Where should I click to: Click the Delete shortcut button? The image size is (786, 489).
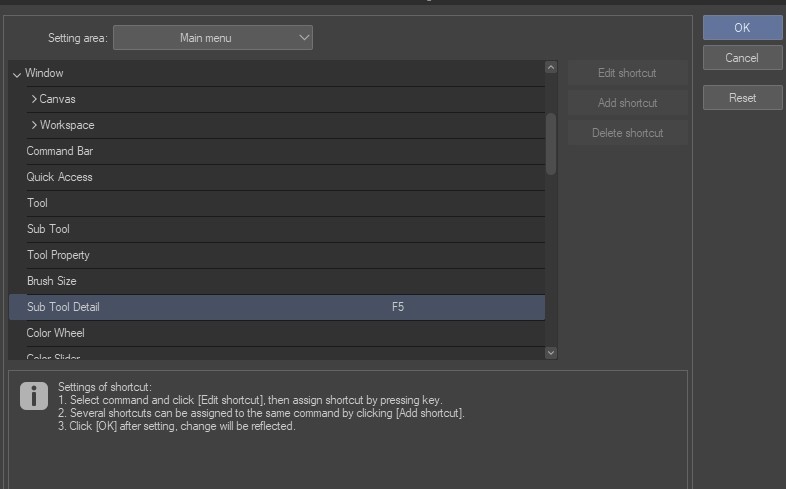[x=628, y=133]
